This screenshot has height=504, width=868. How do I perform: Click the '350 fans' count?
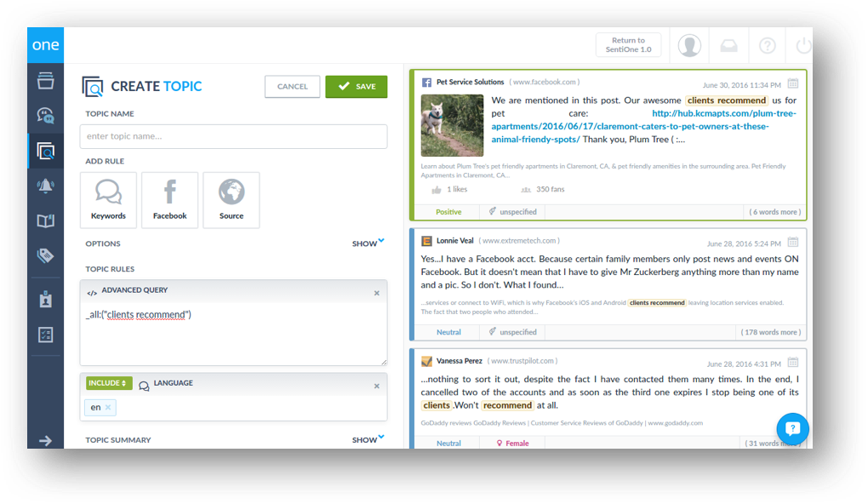click(551, 189)
